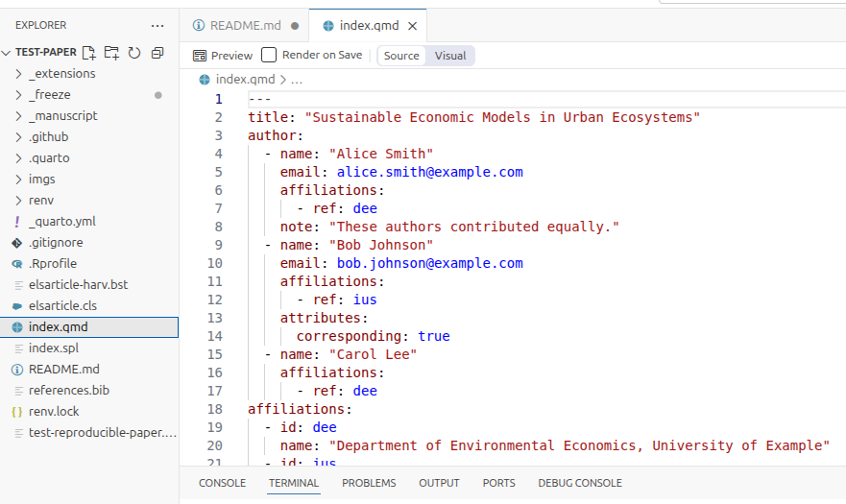Switch editor to Visual mode
Image resolution: width=846 pixels, height=504 pixels.
coord(450,56)
